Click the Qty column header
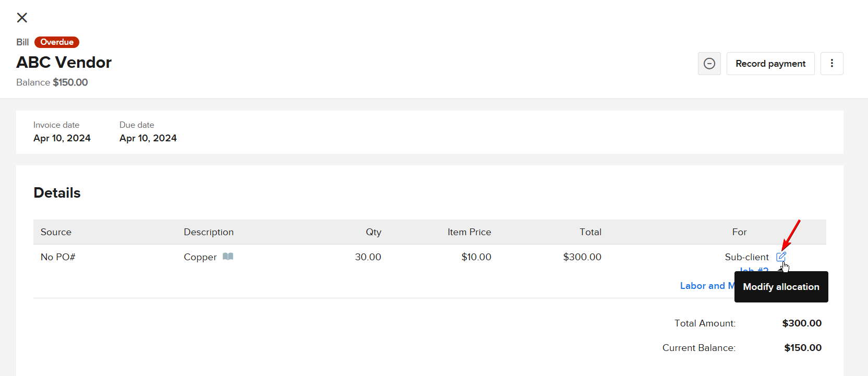Screen dimensions: 868x376 click(x=373, y=232)
